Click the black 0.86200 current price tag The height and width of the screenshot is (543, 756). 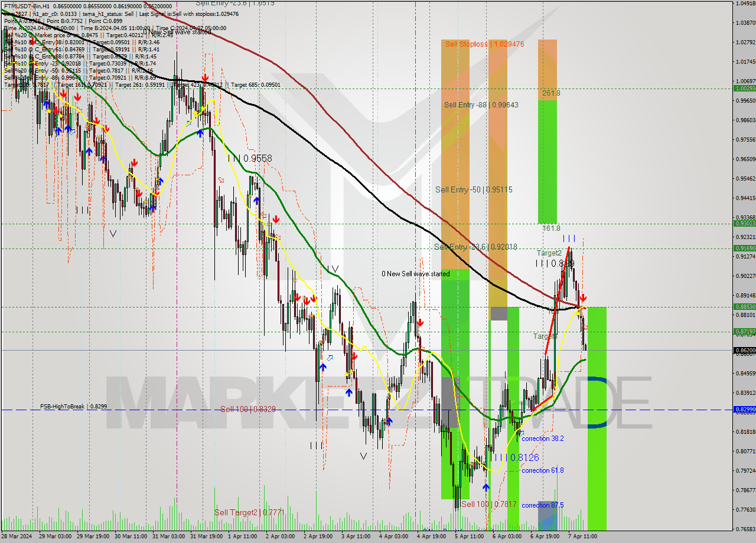pyautogui.click(x=744, y=350)
